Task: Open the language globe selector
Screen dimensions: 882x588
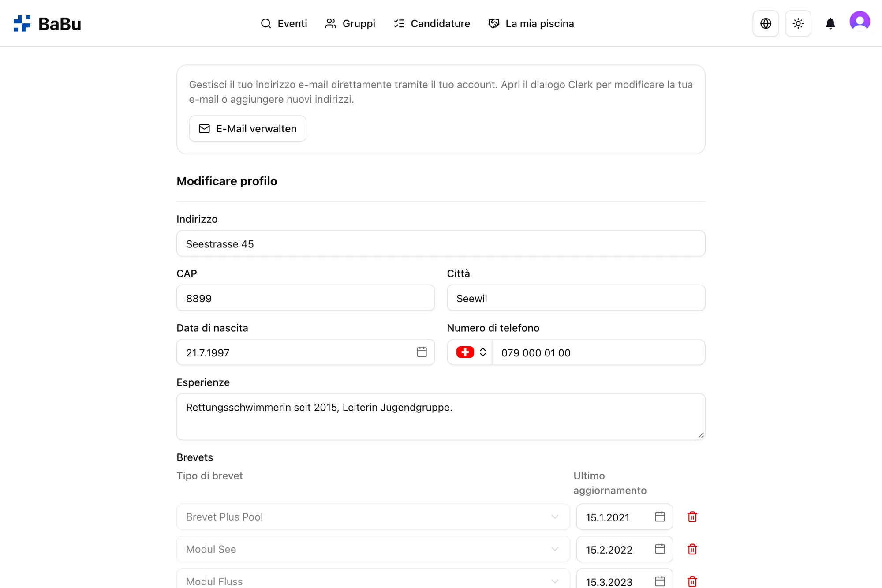Action: pos(766,23)
